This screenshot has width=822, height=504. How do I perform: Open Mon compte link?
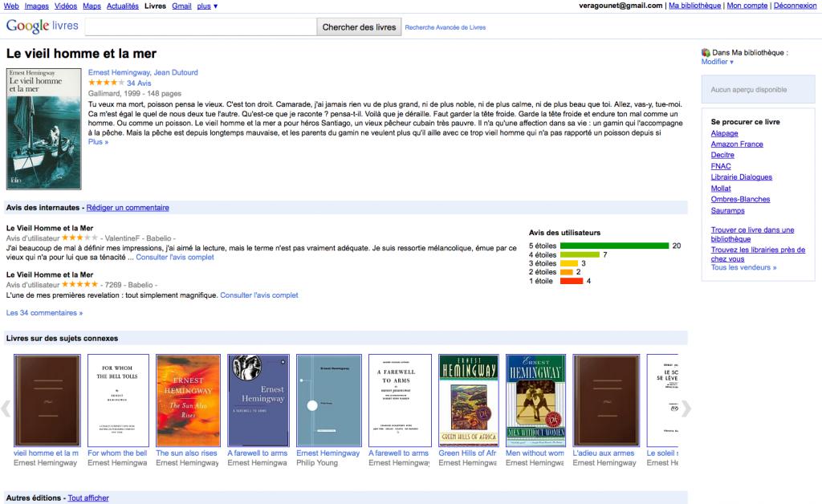tap(747, 6)
